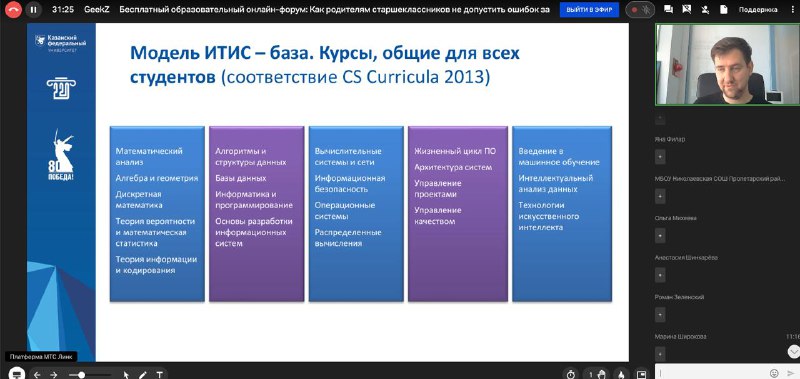Image resolution: width=800 pixels, height=379 pixels.
Task: Click the ВЫЙТИ В ЭФИР button
Action: [x=589, y=10]
